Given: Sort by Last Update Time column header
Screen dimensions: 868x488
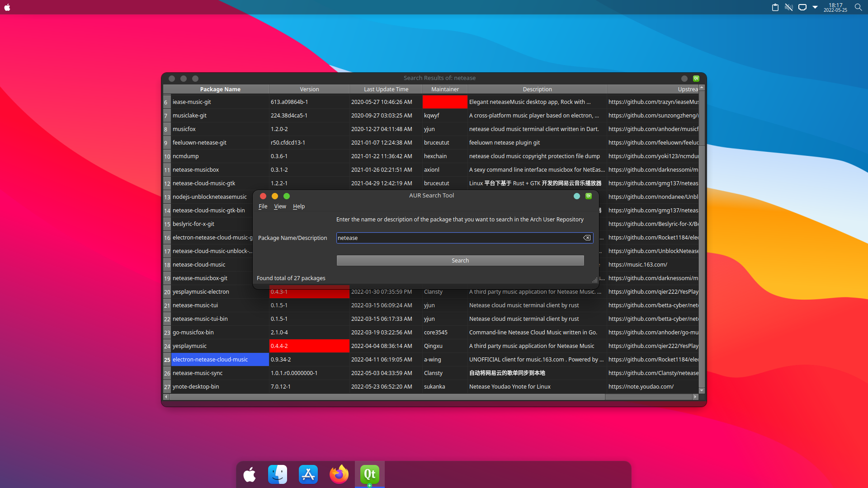Looking at the screenshot, I should [386, 89].
